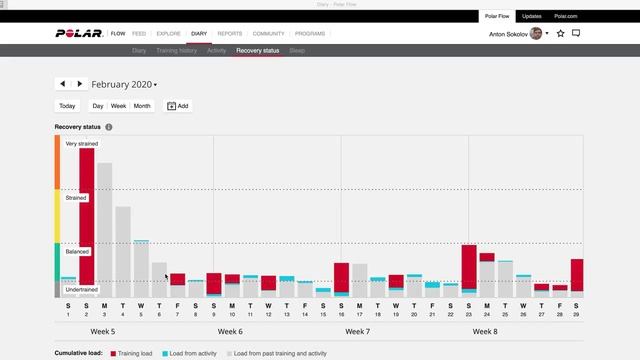Click the red bar on Monday 24

click(487, 257)
